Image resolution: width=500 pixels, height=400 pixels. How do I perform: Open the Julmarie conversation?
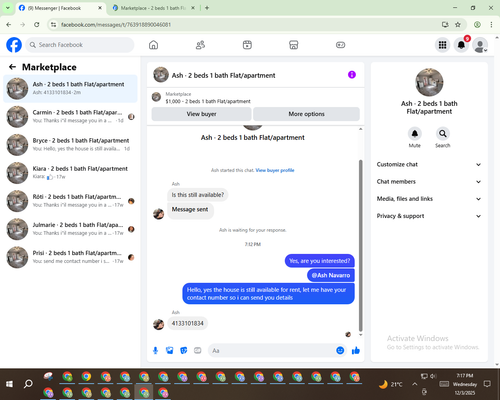click(70, 229)
